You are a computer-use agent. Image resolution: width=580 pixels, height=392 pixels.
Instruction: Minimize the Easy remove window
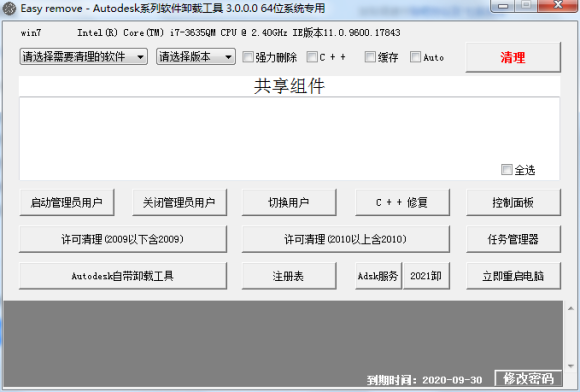tap(503, 6)
